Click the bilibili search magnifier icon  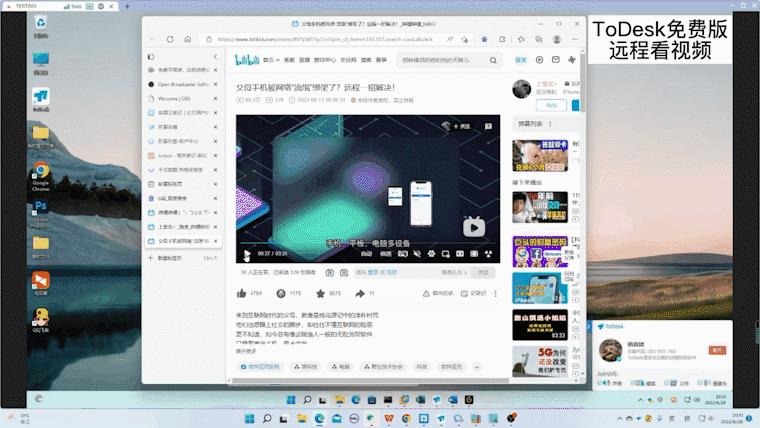click(493, 60)
